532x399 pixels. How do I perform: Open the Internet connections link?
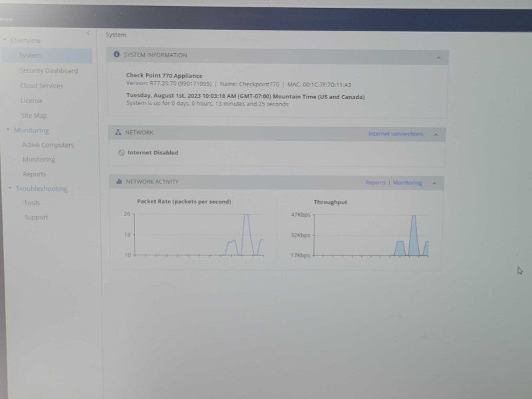[396, 134]
